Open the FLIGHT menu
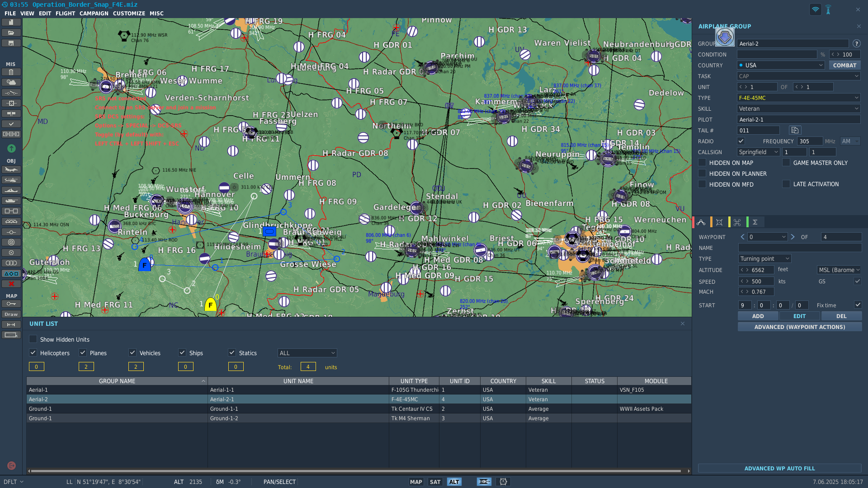The width and height of the screenshot is (868, 488). tap(65, 14)
